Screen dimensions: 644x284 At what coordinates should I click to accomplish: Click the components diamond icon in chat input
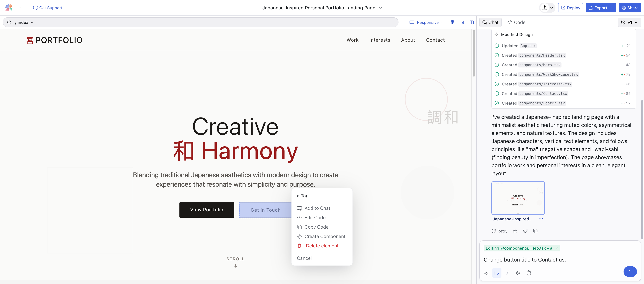coord(518,273)
